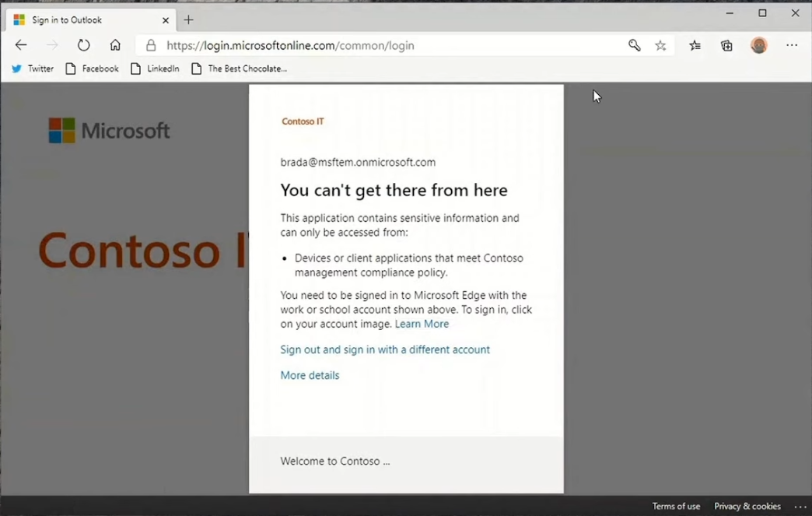Click the lock icon in address bar

point(151,46)
